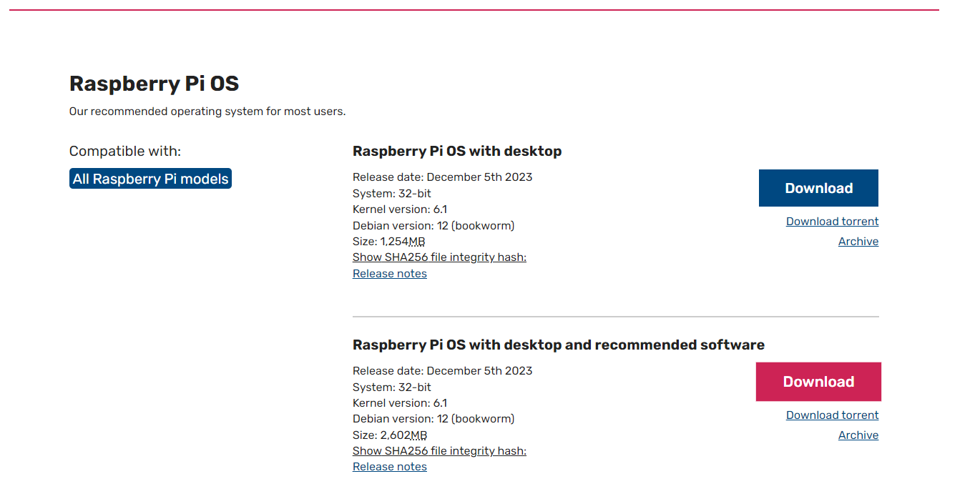Click the 'Raspberry Pi OS with desktop' heading

(x=457, y=151)
